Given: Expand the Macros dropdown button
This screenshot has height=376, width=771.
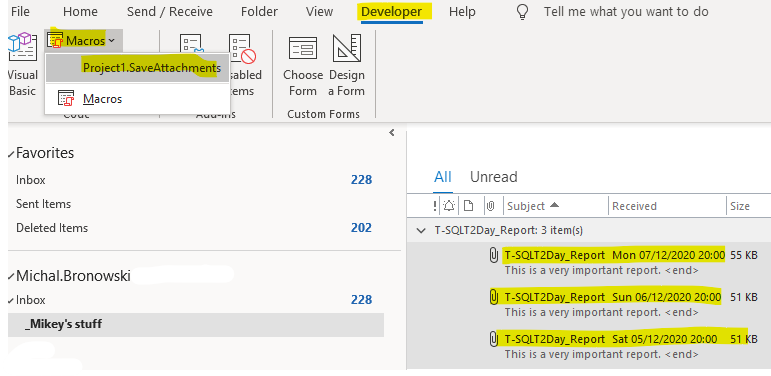Looking at the screenshot, I should (83, 40).
